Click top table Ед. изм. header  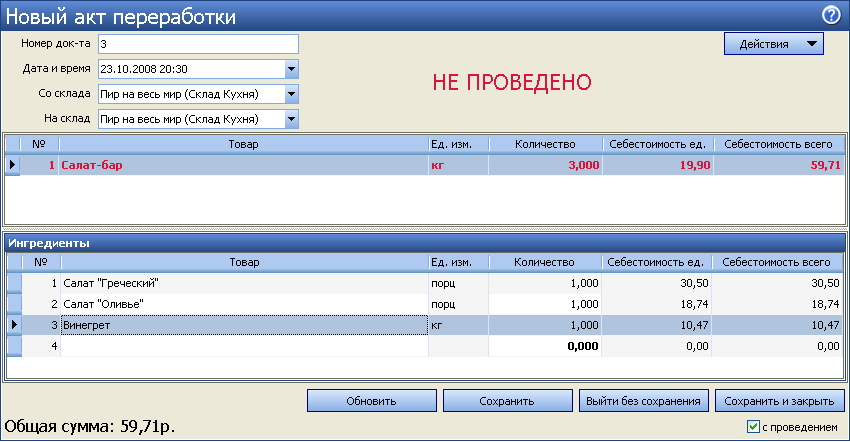(x=458, y=144)
